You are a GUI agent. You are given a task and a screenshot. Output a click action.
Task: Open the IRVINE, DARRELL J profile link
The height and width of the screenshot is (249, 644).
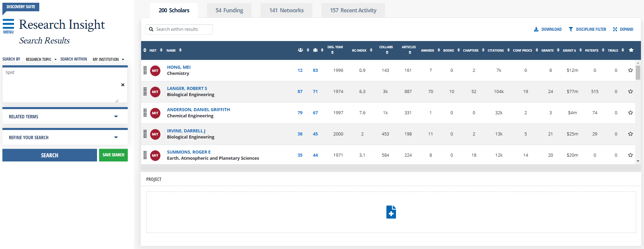pyautogui.click(x=186, y=131)
